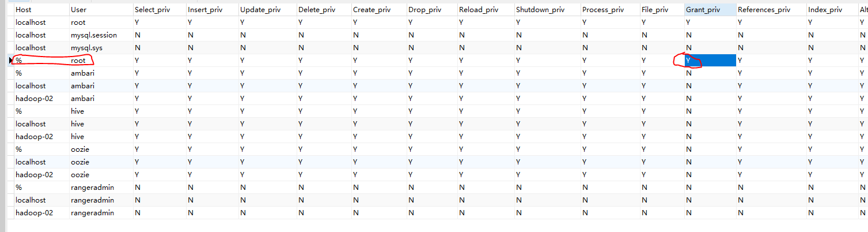Screen dimensions: 868x232
Task: Select the Drop_priv column header
Action: 431,10
